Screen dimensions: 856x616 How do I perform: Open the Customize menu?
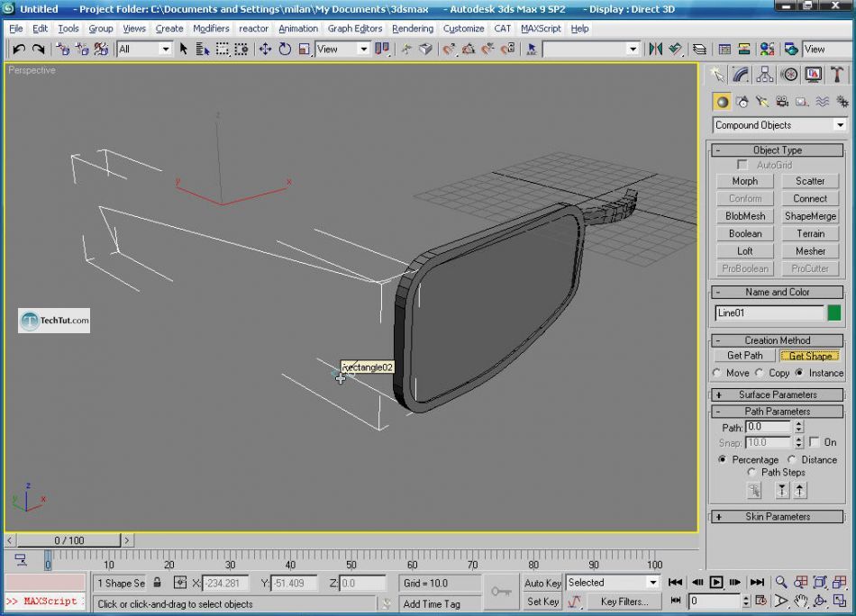click(463, 29)
